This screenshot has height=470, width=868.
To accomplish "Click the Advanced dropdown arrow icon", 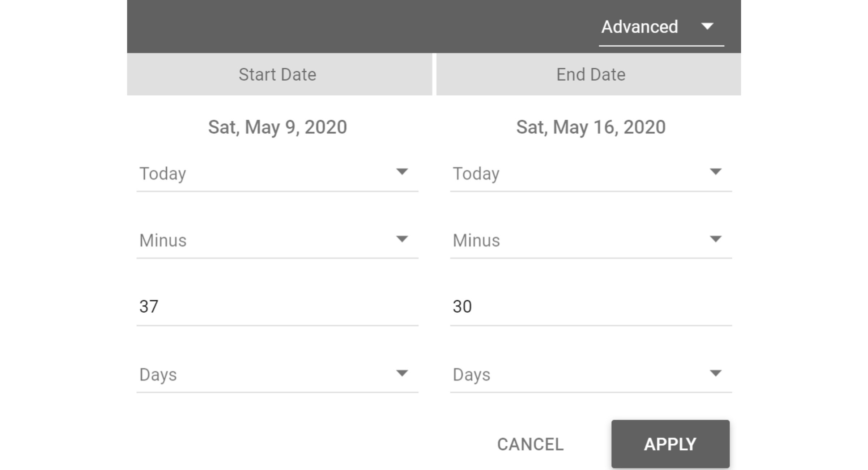I will click(x=707, y=26).
